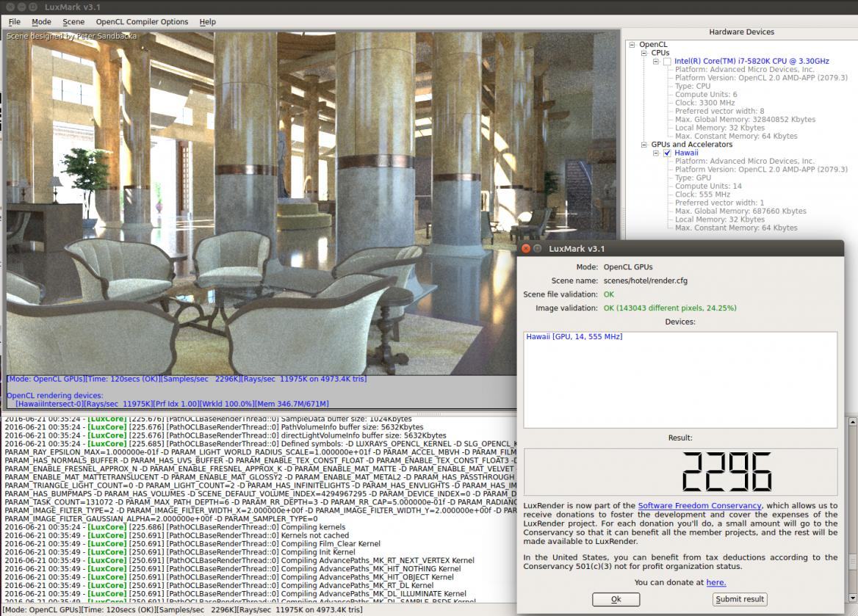Click the 'Compiling Film_Clear Kernel' log line
Image resolution: width=858 pixels, height=616 pixels.
[192, 544]
